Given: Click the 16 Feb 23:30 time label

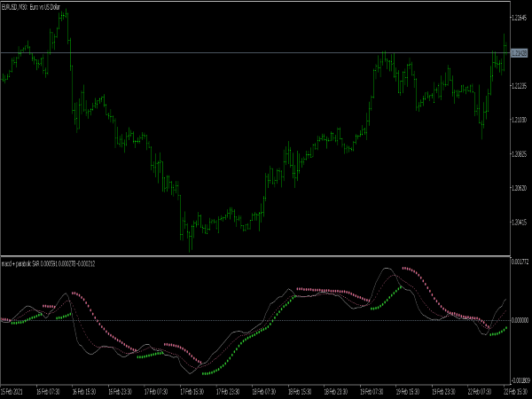Looking at the screenshot, I should (x=120, y=392).
